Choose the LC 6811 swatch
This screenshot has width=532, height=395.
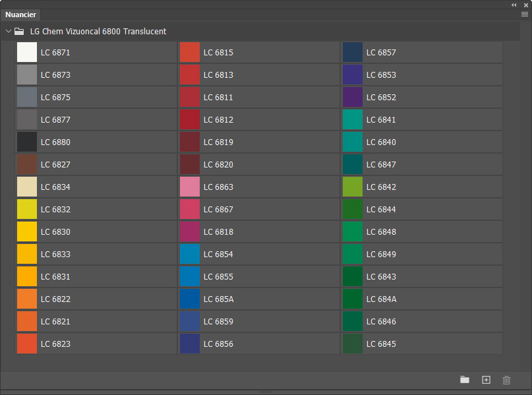tap(190, 97)
